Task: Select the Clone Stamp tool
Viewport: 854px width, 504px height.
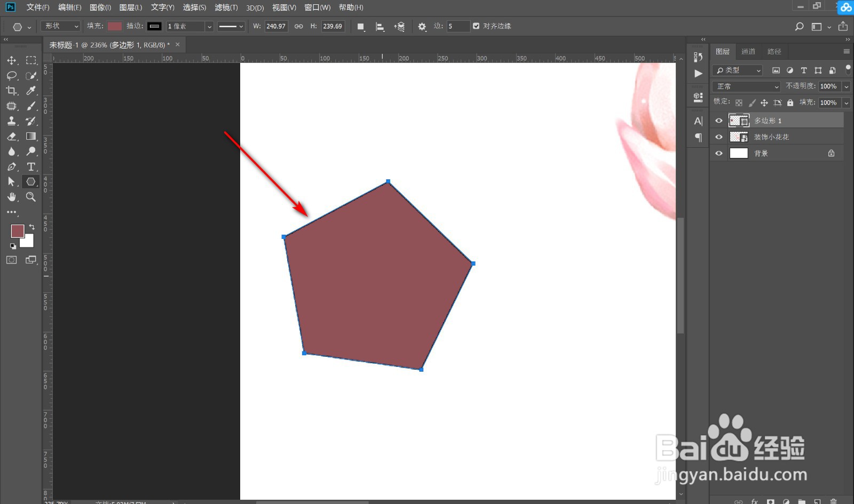Action: 12,121
